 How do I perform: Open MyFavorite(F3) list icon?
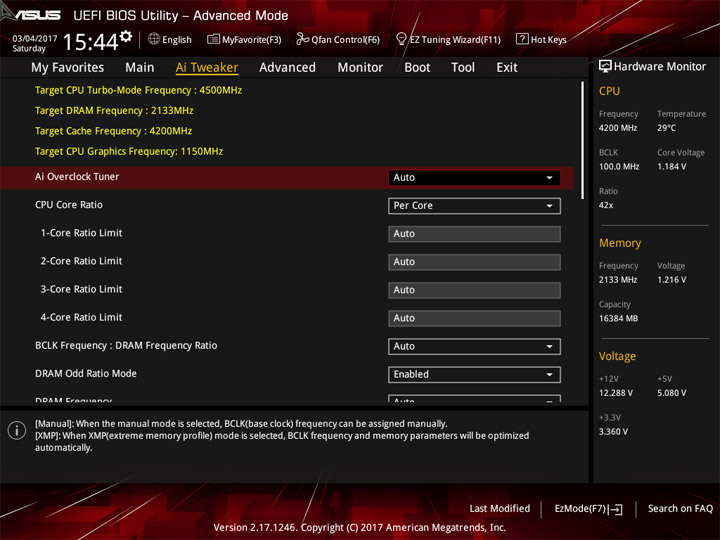click(213, 39)
